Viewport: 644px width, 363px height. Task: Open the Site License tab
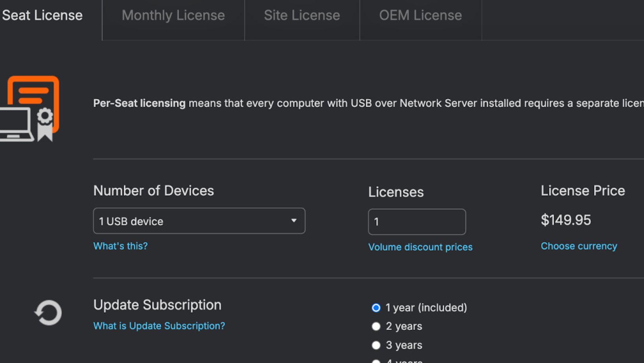coord(302,16)
